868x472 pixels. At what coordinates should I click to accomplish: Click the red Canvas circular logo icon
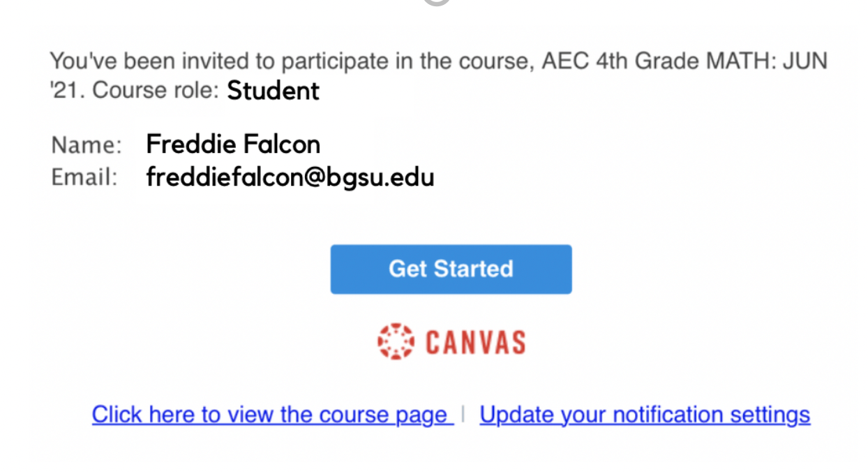coord(396,341)
